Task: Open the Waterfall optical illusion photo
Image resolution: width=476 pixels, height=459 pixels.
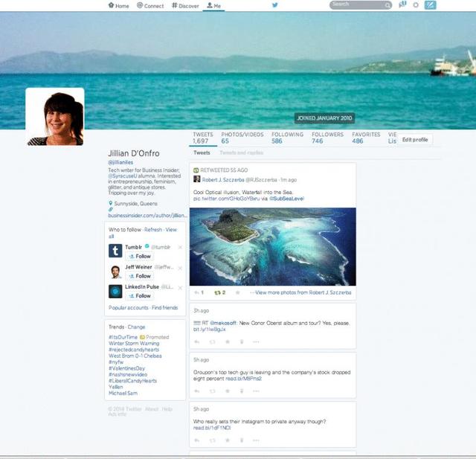Action: tap(272, 245)
